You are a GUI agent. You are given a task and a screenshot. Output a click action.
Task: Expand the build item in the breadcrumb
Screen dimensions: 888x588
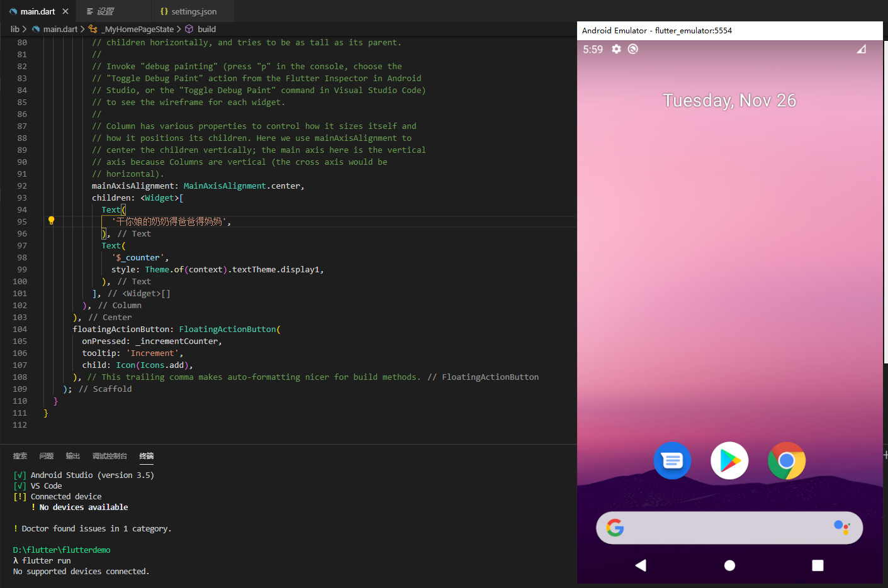(206, 28)
